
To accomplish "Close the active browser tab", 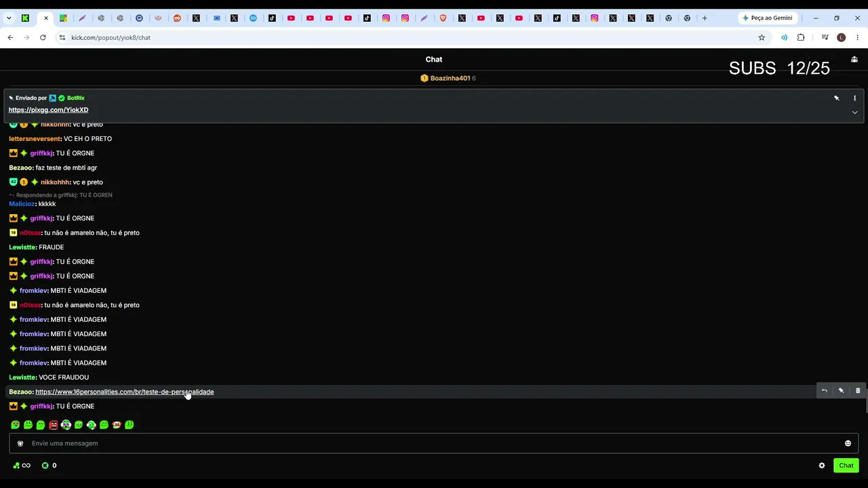I will [x=45, y=18].
